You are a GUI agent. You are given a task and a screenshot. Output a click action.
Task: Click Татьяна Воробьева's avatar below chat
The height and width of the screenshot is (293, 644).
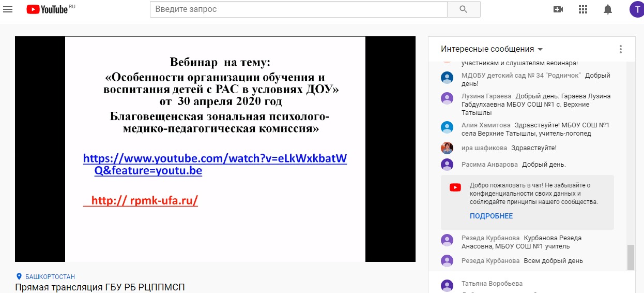[447, 285]
